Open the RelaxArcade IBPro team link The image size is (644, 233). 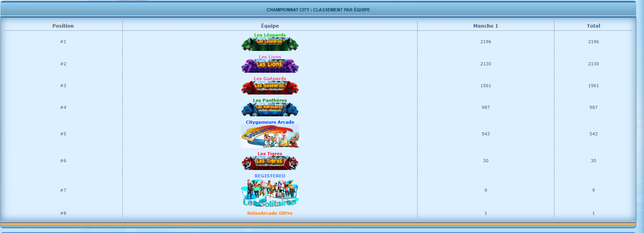pos(270,213)
